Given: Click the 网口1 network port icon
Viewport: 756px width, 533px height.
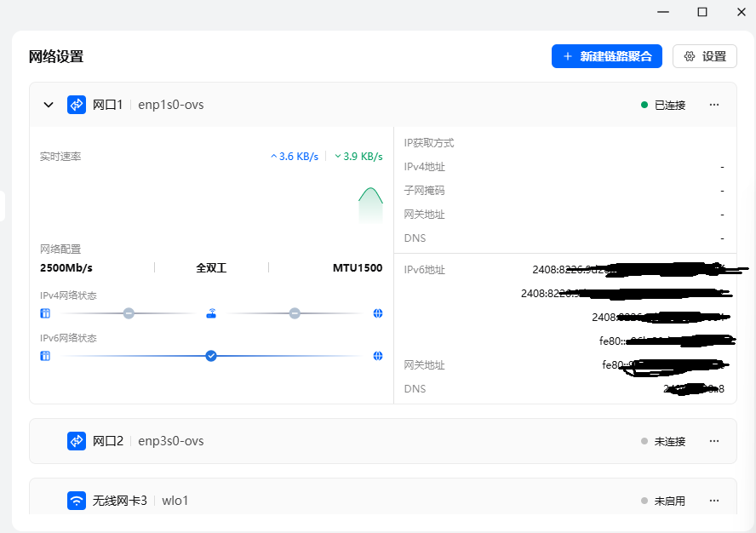Looking at the screenshot, I should 77,105.
